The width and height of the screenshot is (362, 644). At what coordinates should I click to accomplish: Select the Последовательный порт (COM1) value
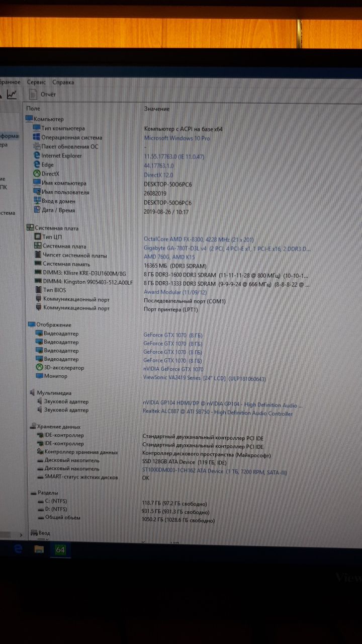[x=185, y=301]
